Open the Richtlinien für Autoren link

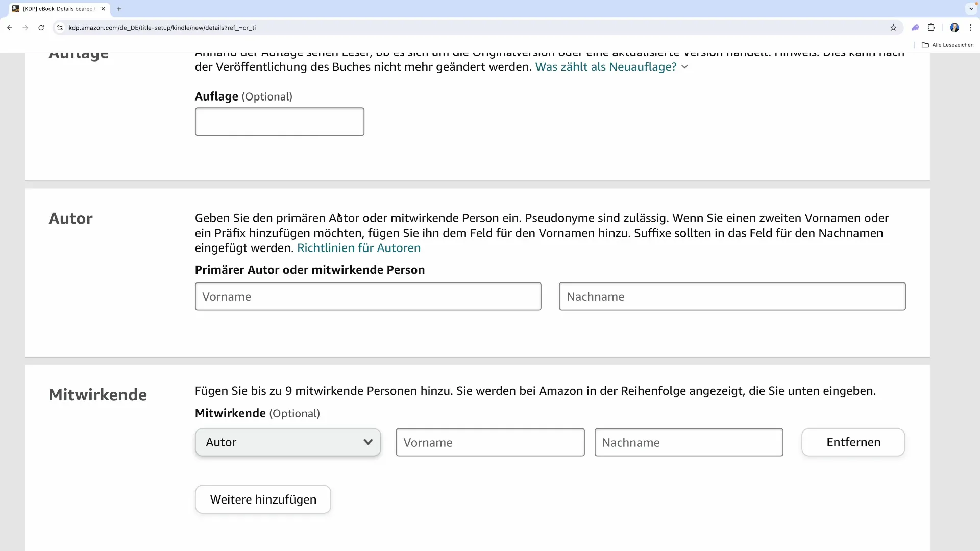point(359,248)
